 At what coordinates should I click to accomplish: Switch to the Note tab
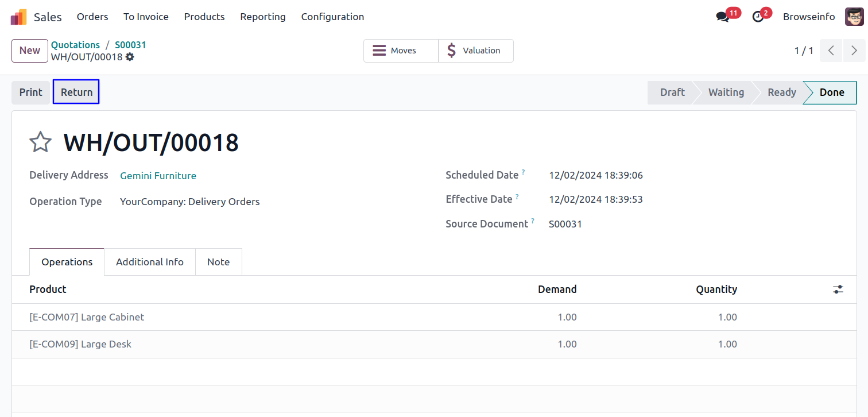(218, 262)
